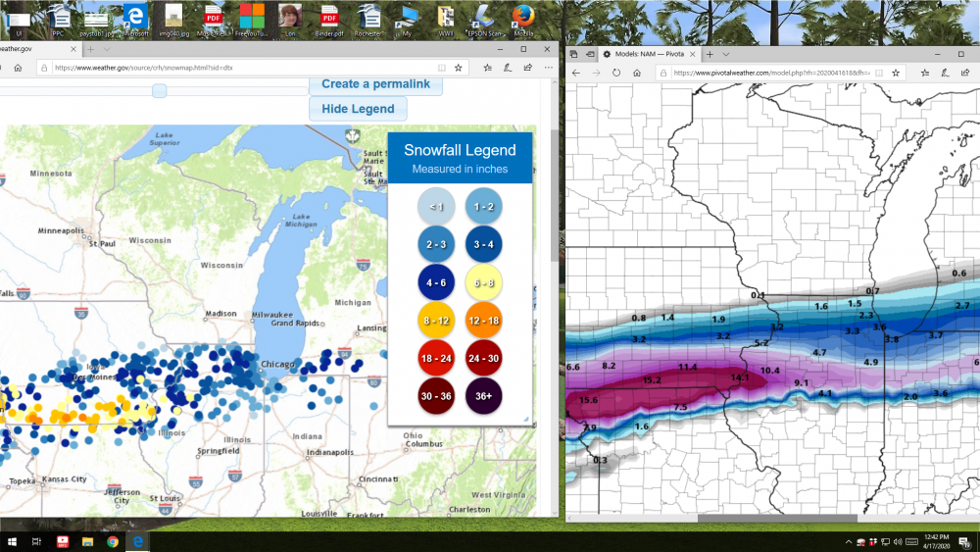This screenshot has width=980, height=552.
Task: Open img040.jpg desktop file
Action: click(x=173, y=21)
